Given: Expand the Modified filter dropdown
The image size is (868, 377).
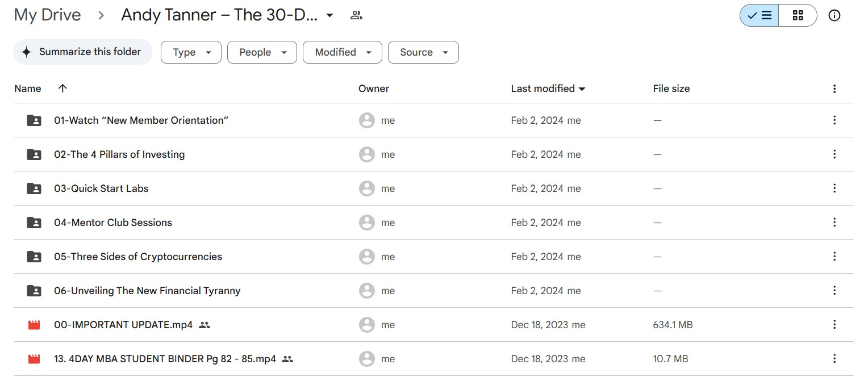Looking at the screenshot, I should (x=342, y=52).
